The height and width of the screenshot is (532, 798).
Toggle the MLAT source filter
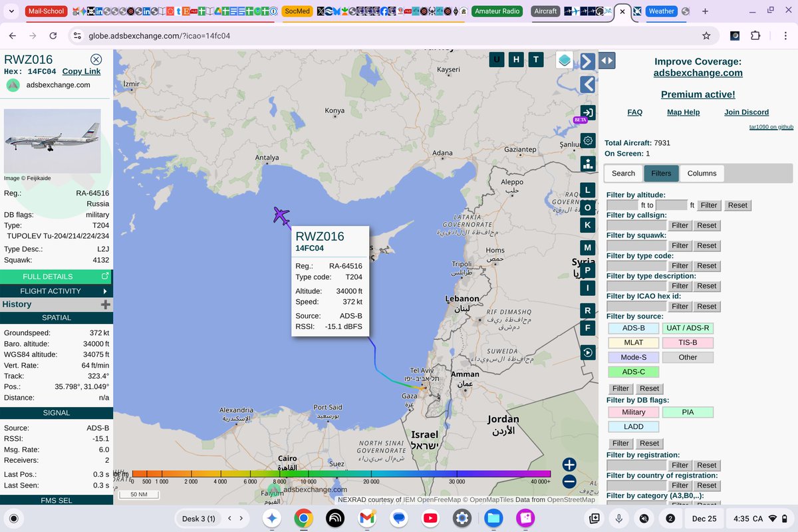tap(634, 342)
